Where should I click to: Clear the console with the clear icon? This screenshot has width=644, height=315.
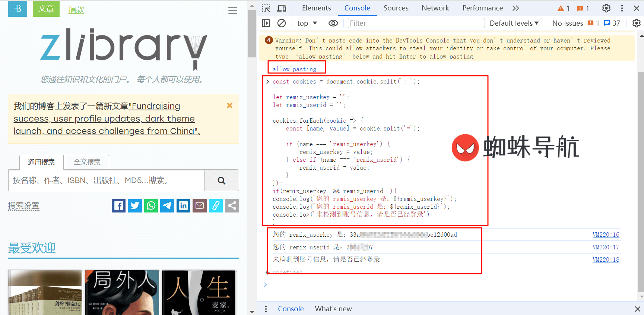point(282,23)
